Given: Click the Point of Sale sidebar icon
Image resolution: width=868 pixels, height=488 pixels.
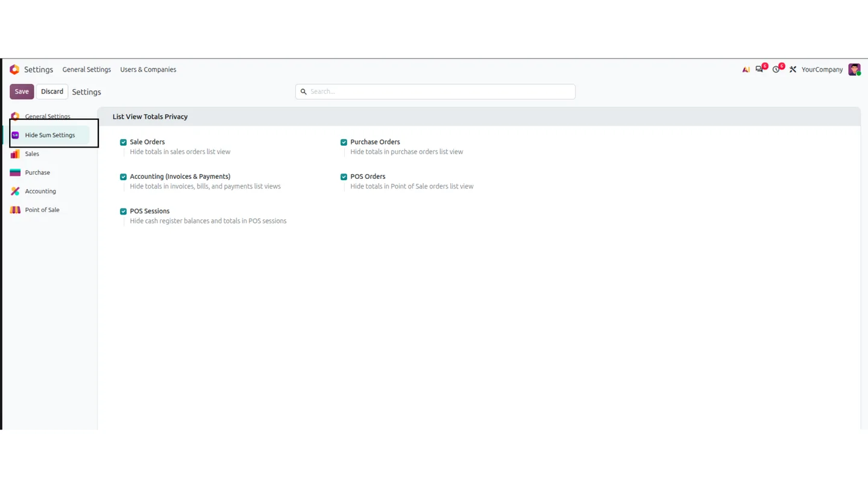Looking at the screenshot, I should point(15,210).
